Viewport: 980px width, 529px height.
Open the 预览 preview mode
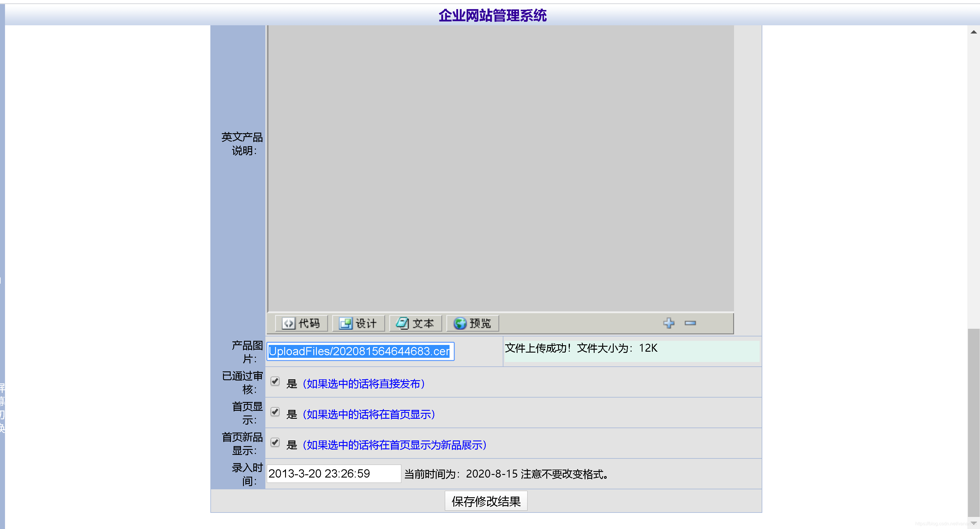click(472, 323)
